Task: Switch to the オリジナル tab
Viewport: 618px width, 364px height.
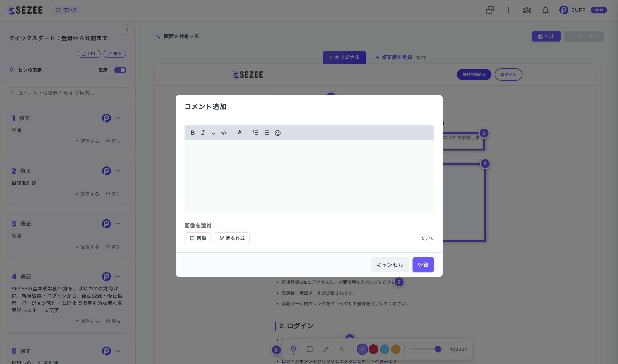Action: pyautogui.click(x=344, y=57)
